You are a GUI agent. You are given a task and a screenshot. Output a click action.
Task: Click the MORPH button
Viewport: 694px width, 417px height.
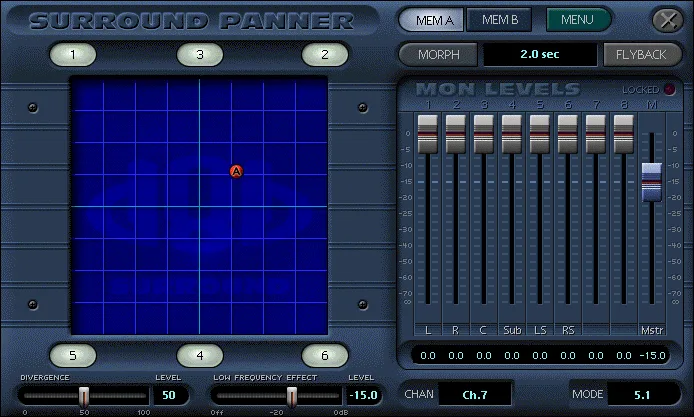point(438,54)
